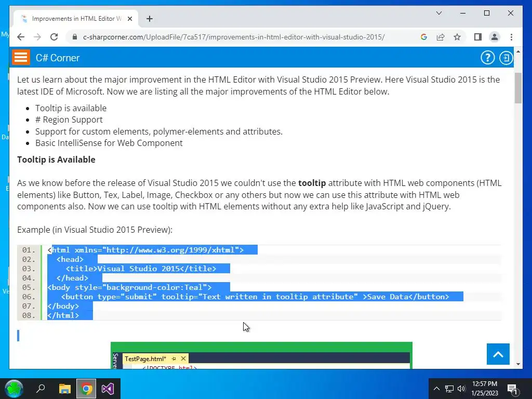
Task: Open the network tray icon
Action: pos(449,389)
